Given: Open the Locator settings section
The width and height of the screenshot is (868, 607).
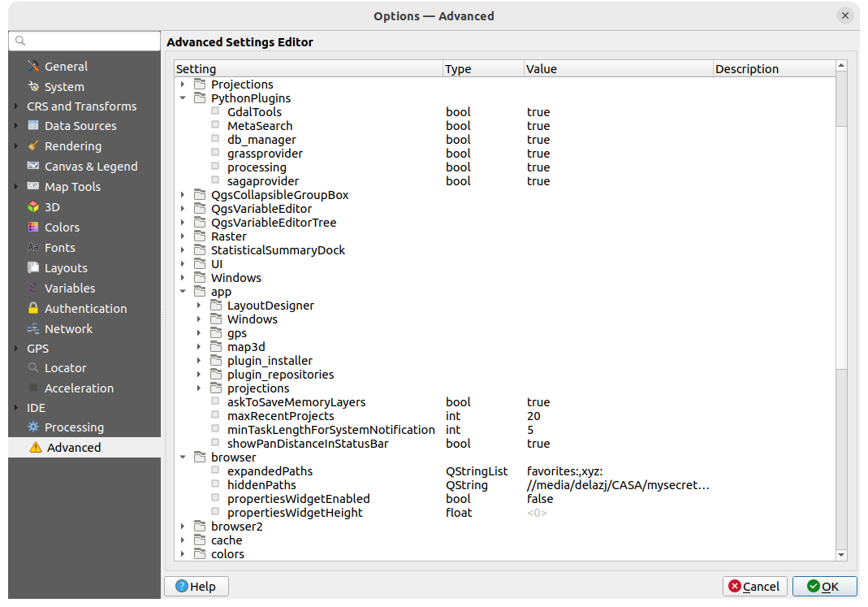Looking at the screenshot, I should [32, 367].
